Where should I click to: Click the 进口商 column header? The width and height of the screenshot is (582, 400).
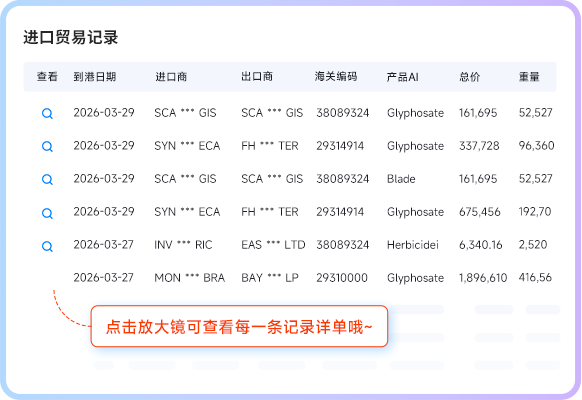pyautogui.click(x=171, y=77)
